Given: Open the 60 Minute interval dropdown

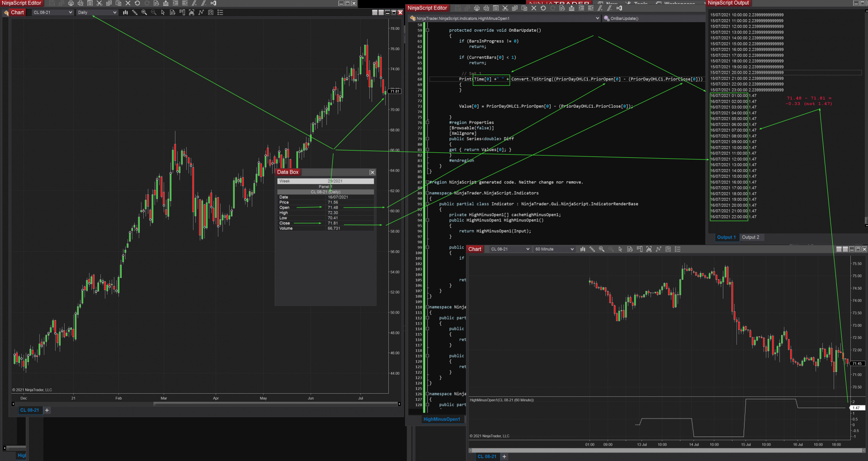Looking at the screenshot, I should 554,249.
